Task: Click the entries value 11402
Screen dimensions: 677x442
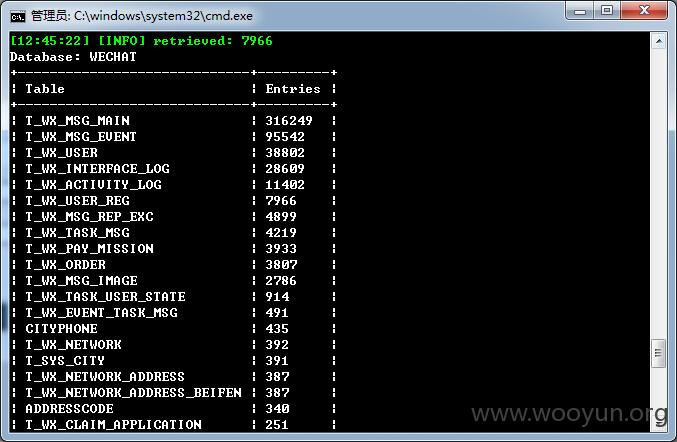Action: coord(285,185)
